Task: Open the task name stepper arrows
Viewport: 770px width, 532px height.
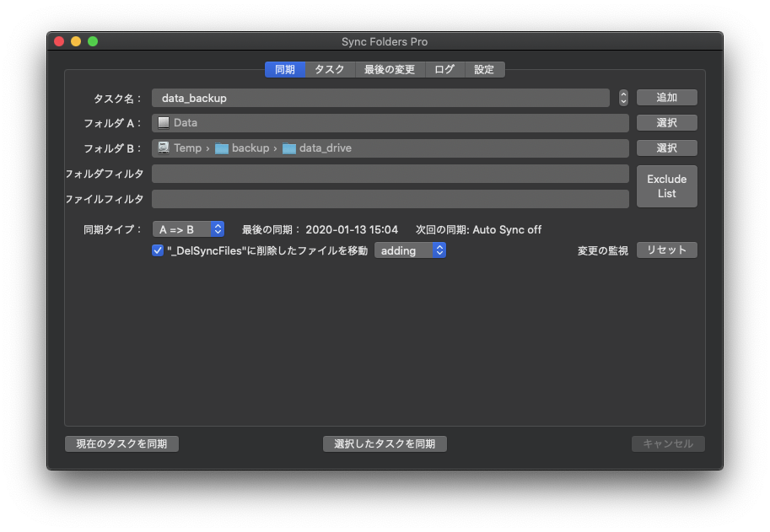Action: pos(623,98)
